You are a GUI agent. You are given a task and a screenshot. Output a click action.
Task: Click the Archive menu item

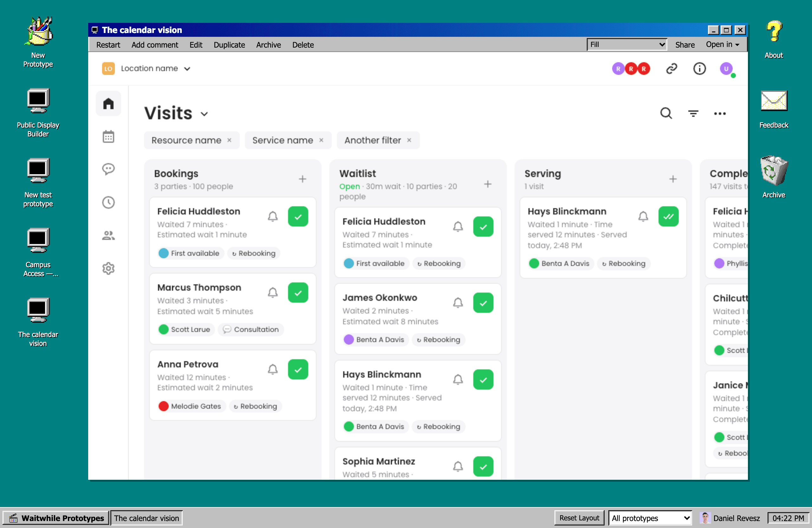tap(269, 45)
